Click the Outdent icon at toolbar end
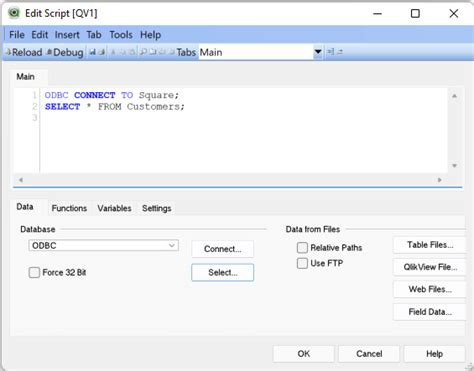This screenshot has height=371, width=474. (x=340, y=52)
